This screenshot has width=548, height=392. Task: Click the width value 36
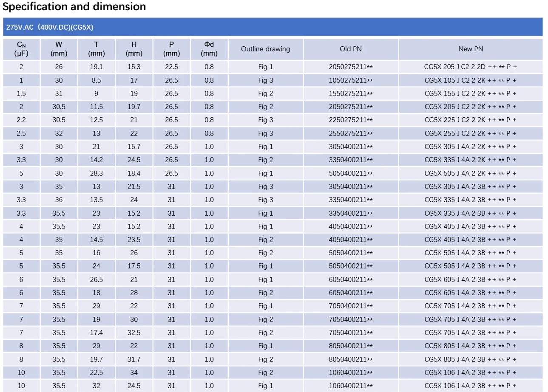click(59, 200)
